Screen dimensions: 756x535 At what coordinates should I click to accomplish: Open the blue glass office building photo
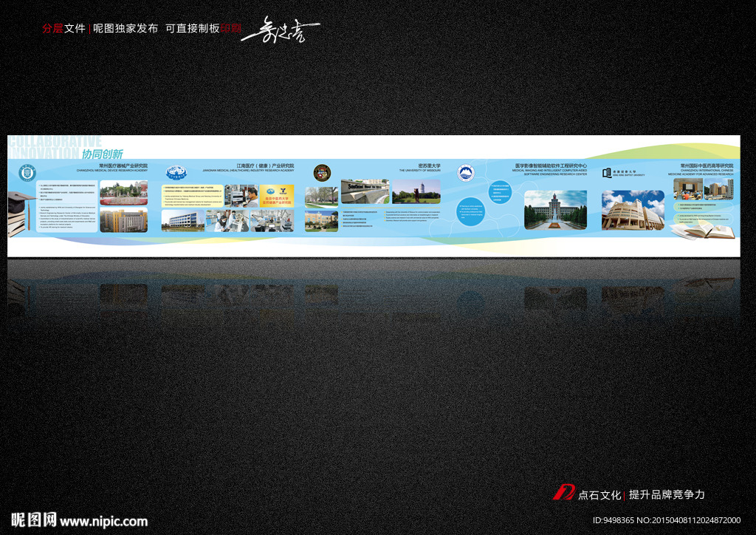(x=183, y=221)
